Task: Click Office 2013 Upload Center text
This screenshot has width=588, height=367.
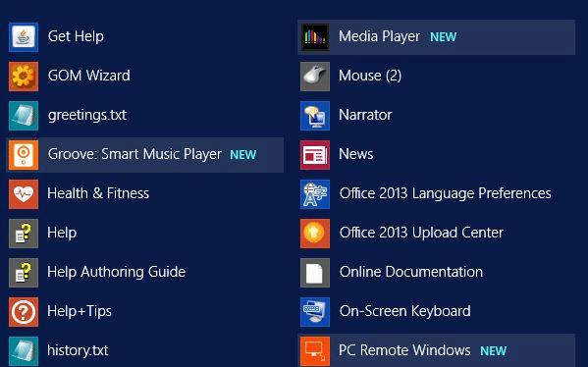Action: pyautogui.click(x=421, y=233)
